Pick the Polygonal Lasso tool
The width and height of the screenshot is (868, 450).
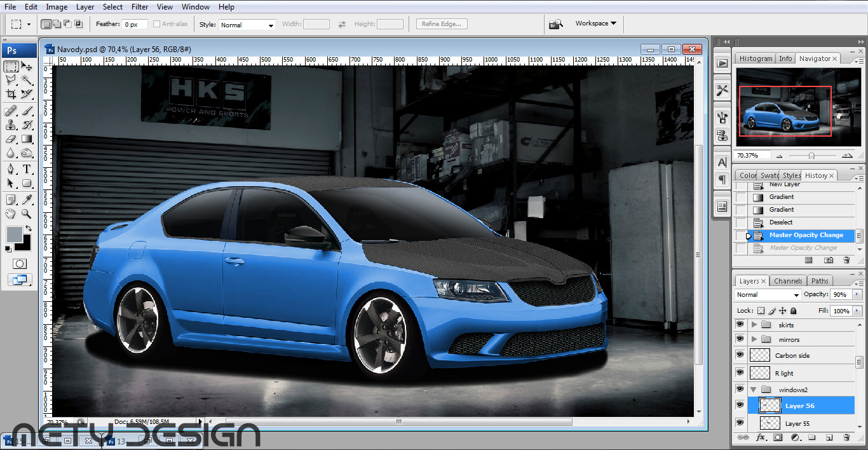click(x=11, y=80)
